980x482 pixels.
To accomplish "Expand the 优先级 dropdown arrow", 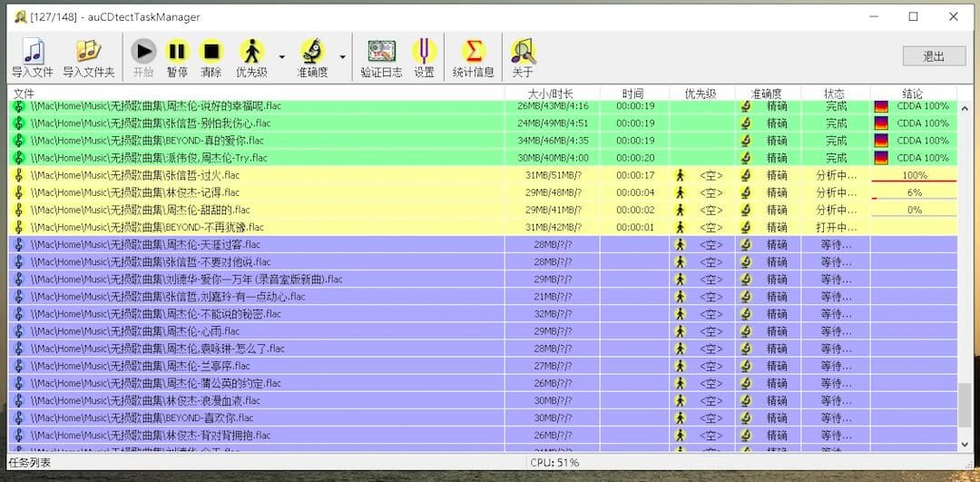I will (x=281, y=57).
